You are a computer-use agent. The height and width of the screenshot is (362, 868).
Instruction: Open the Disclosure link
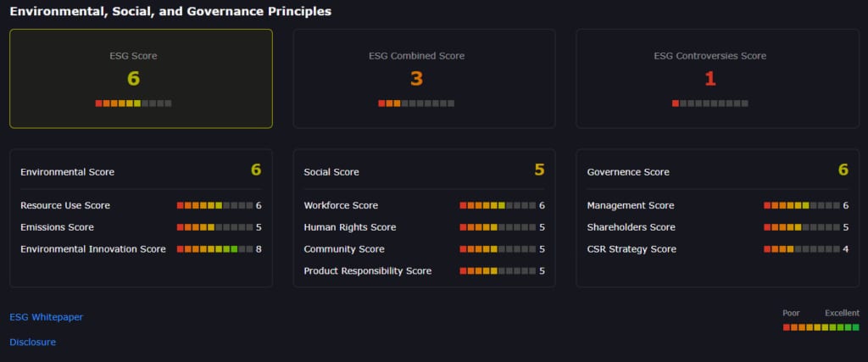(33, 342)
